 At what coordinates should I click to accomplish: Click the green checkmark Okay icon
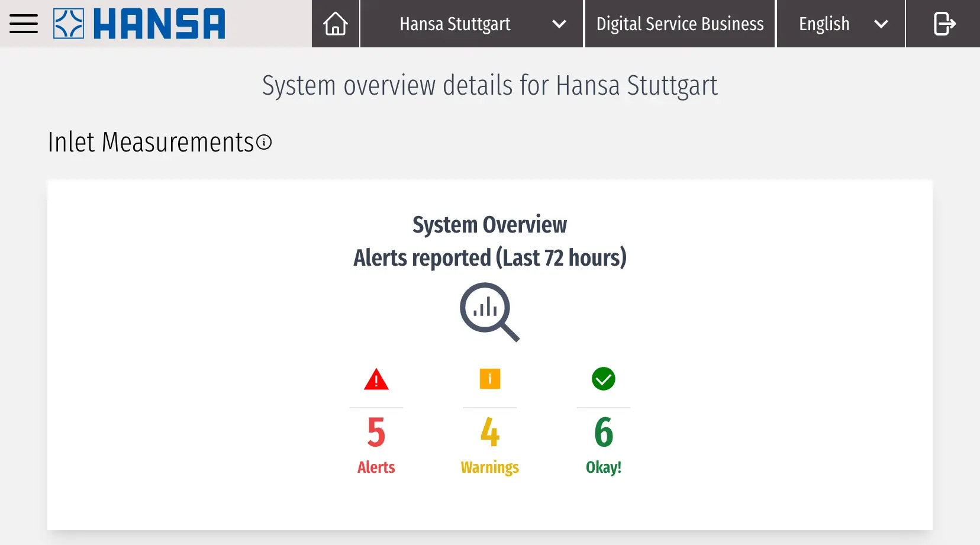click(604, 379)
